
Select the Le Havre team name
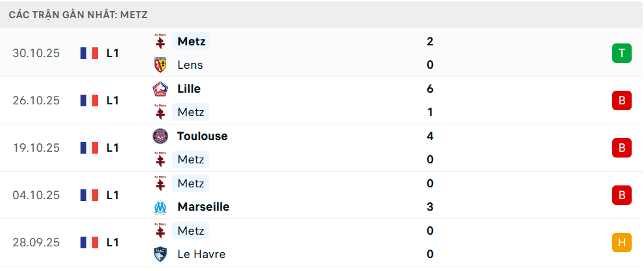[201, 254]
